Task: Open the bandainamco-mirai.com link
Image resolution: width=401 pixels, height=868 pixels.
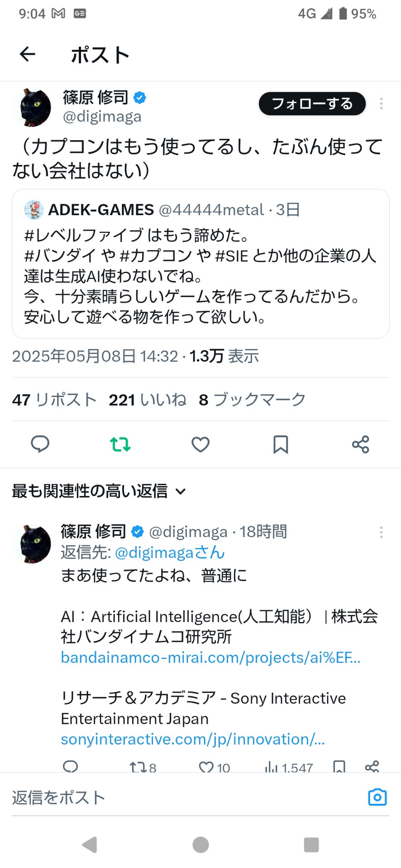Action: (210, 657)
